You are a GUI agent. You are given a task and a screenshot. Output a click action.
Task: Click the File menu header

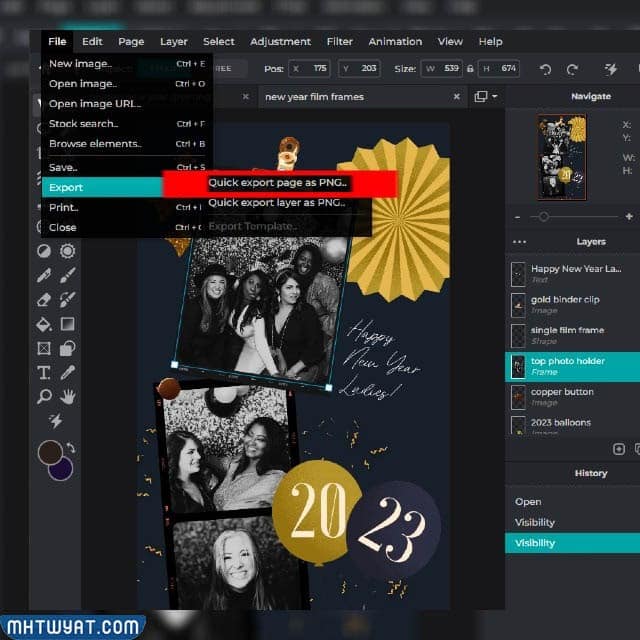click(x=57, y=42)
